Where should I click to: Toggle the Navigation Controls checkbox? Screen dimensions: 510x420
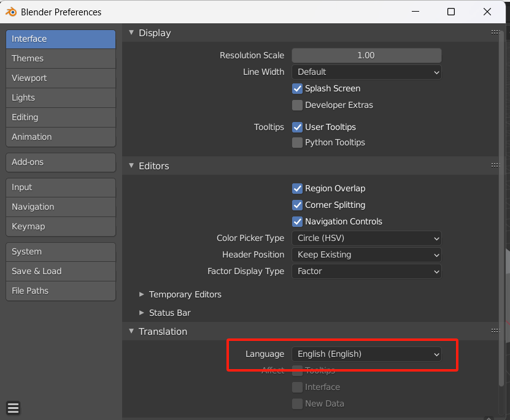(297, 221)
